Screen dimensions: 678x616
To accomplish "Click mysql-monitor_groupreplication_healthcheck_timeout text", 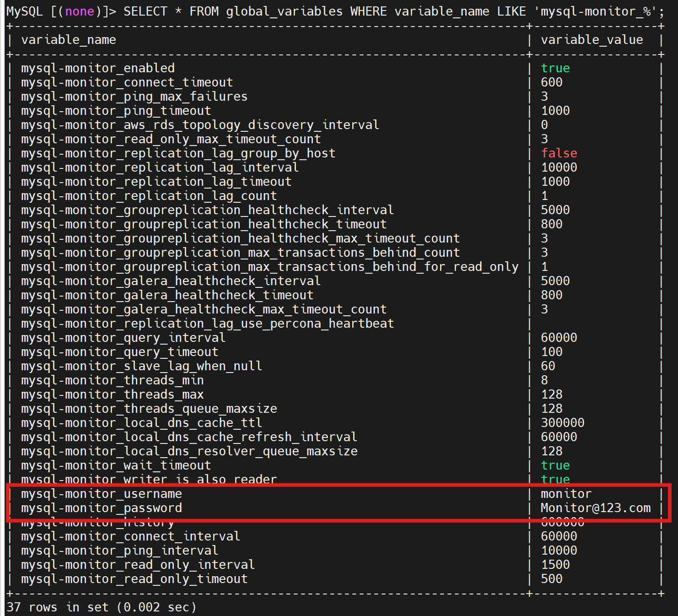I will coord(204,225).
